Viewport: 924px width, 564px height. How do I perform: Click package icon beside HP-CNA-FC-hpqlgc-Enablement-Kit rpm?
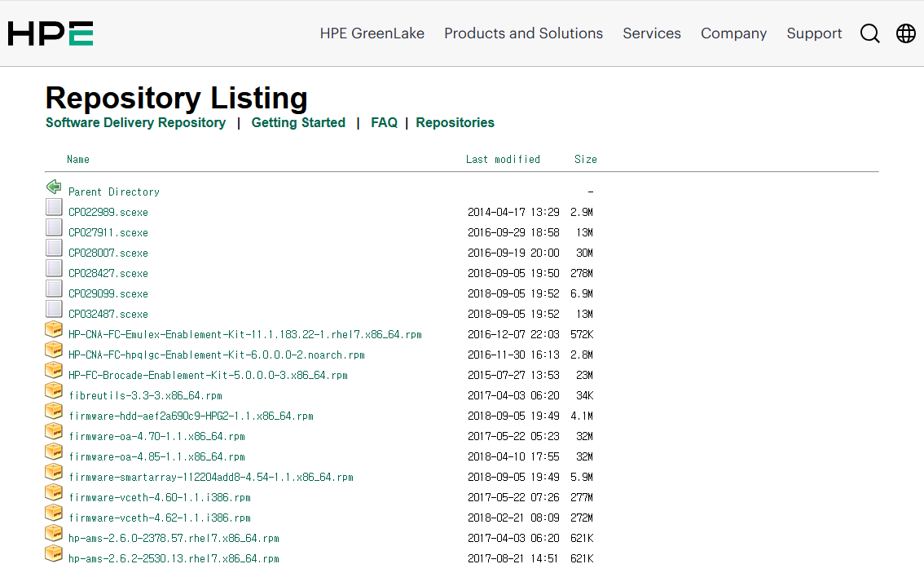(x=54, y=350)
